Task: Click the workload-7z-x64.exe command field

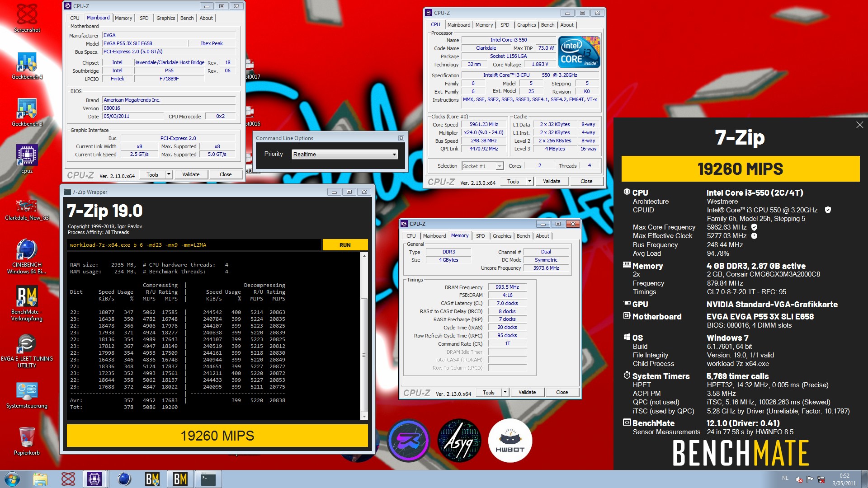Action: pos(194,245)
